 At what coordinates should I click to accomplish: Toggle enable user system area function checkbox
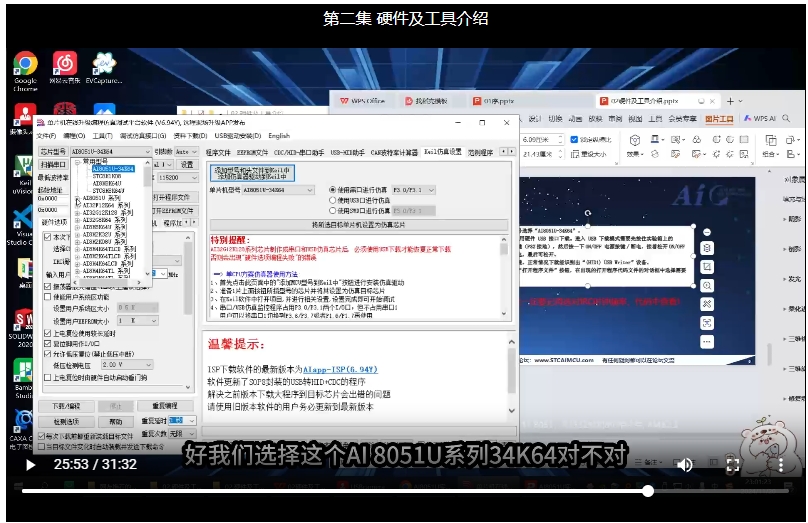coord(47,297)
